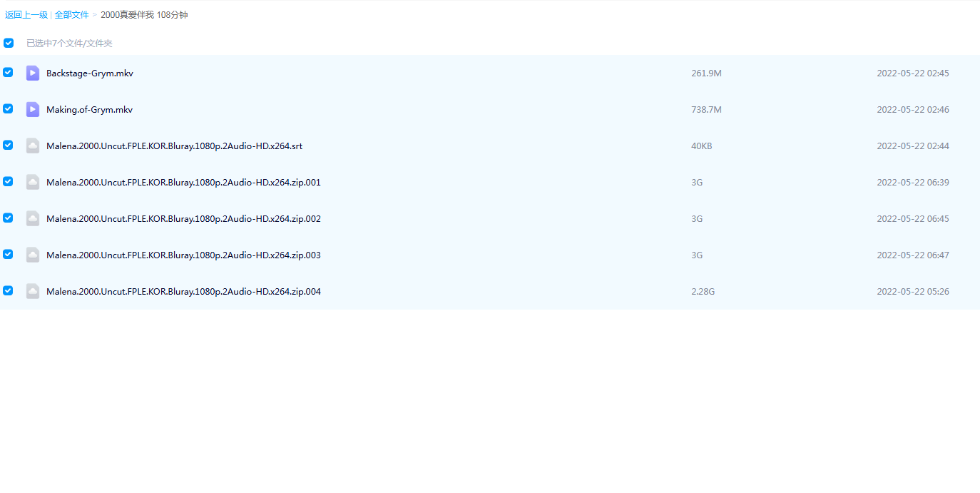Image resolution: width=980 pixels, height=493 pixels.
Task: Click the video icon beside Backstage-Grym.mkv
Action: (33, 73)
